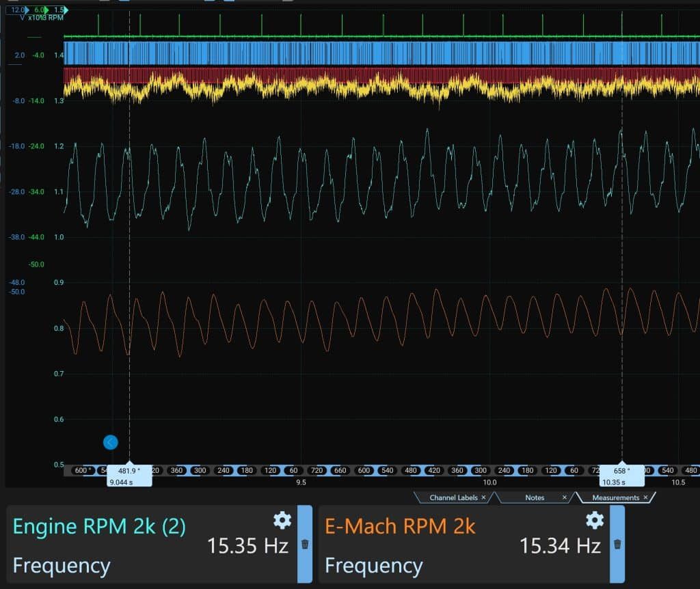
Task: Click the green '-24.0' axis value
Action: (x=37, y=146)
